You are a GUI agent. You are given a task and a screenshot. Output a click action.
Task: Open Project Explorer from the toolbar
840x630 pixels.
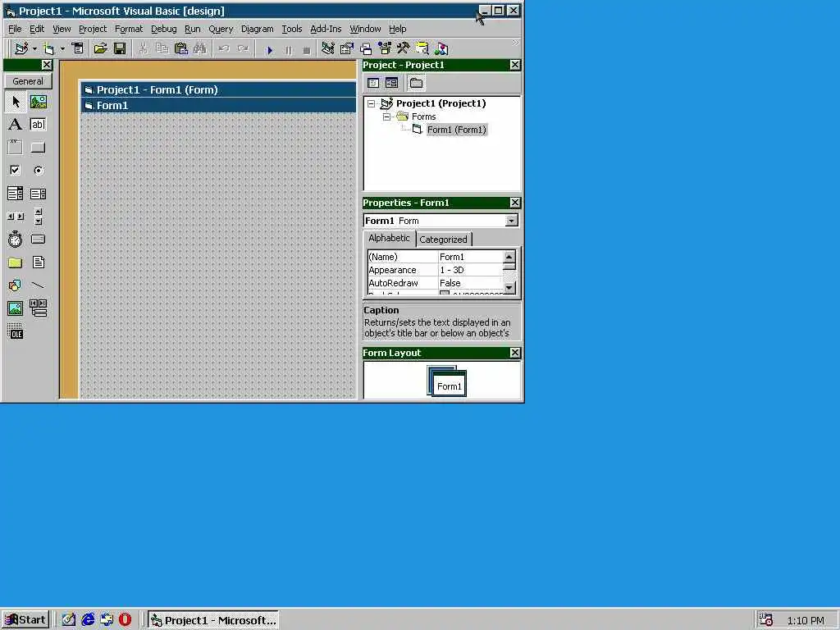tap(328, 48)
